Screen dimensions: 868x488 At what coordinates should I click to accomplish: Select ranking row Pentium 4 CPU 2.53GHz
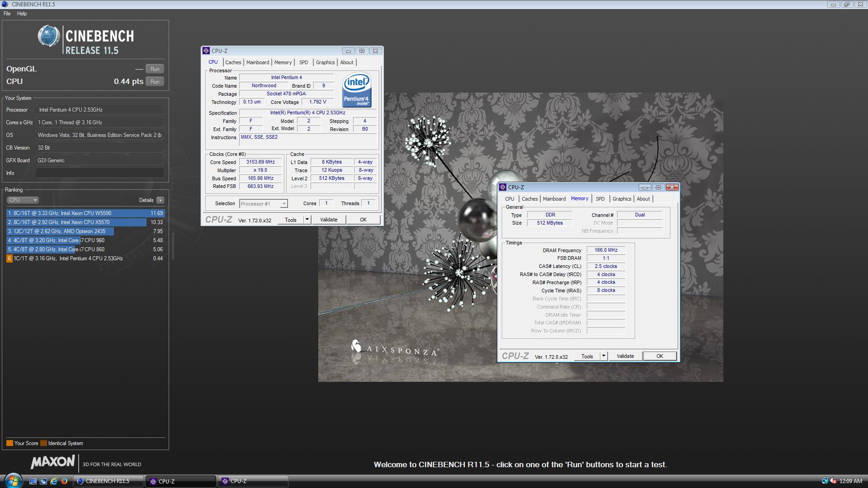[85, 258]
